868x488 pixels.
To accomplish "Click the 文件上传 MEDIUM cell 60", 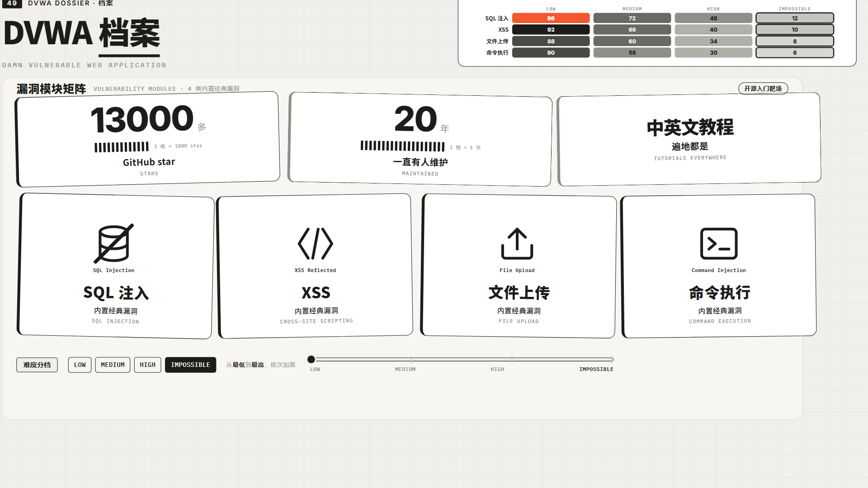I will [632, 41].
